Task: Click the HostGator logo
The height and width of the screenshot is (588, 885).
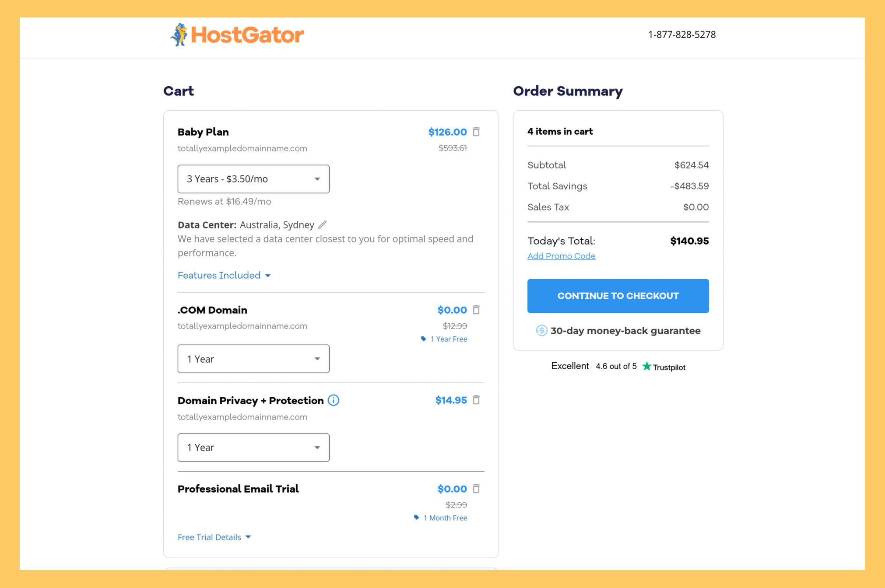Action: click(237, 35)
